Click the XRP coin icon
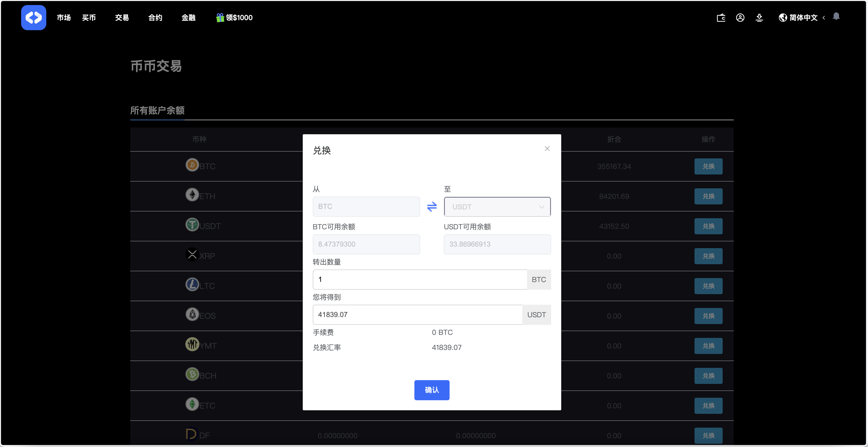 tap(192, 255)
